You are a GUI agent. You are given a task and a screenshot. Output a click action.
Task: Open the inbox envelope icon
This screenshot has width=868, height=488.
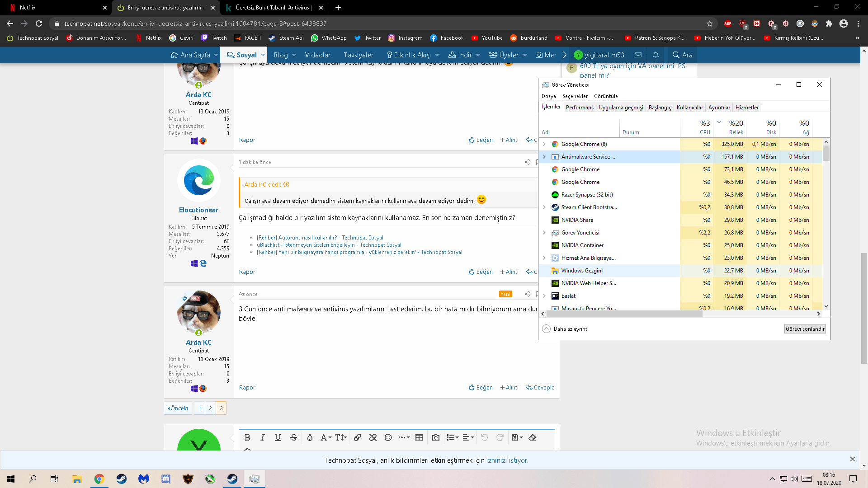pos(638,55)
